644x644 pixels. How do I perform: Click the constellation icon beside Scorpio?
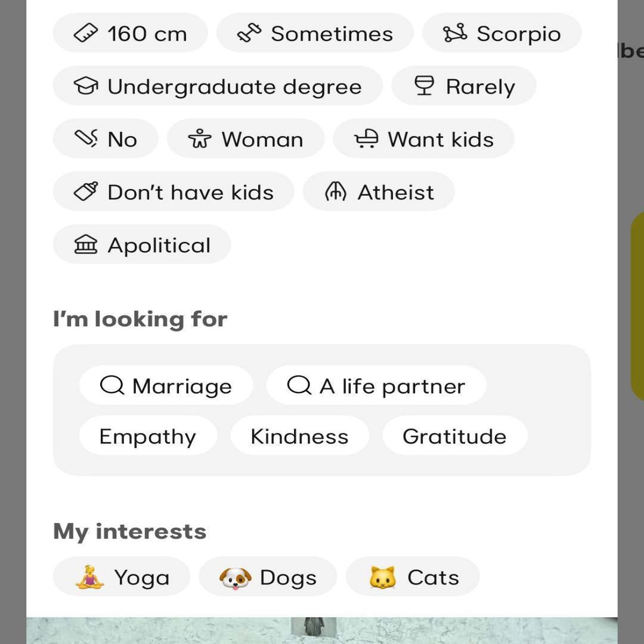click(x=455, y=33)
